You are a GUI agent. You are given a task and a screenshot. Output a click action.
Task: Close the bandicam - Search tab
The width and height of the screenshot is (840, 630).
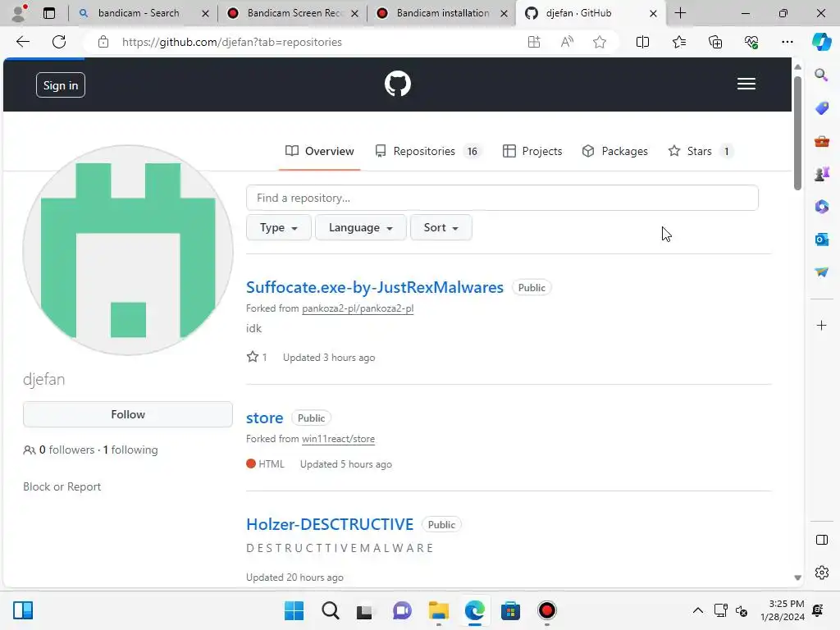[x=205, y=13]
